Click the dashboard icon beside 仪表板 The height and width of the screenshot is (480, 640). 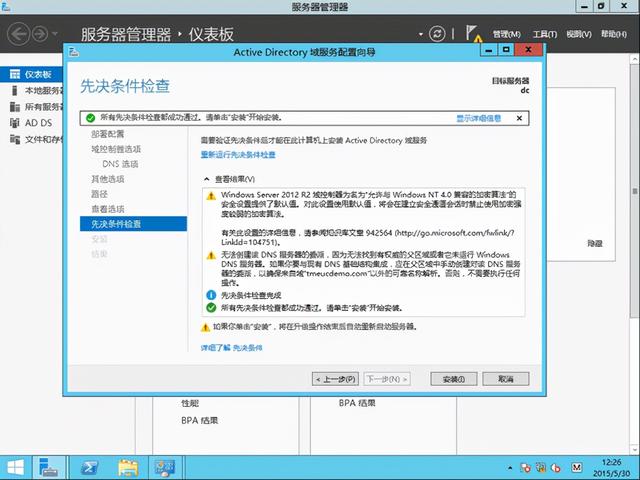tap(15, 74)
